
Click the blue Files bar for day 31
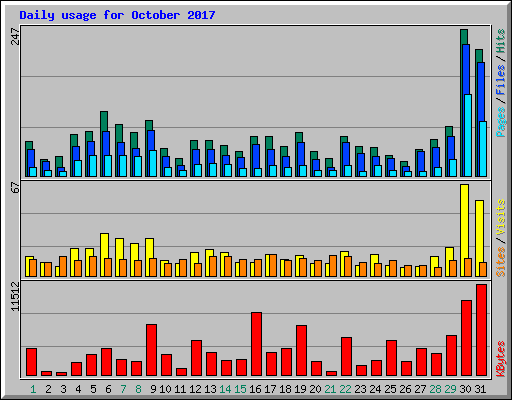481,92
